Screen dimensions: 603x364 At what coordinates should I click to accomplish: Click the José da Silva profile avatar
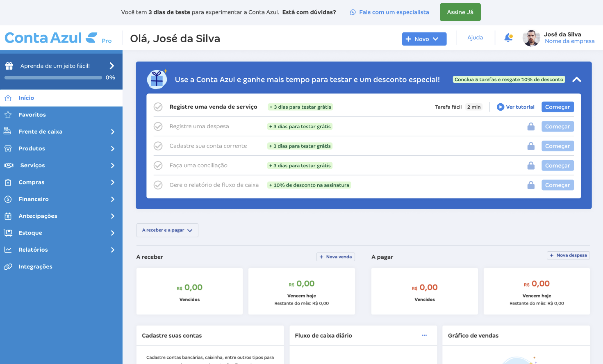click(x=531, y=38)
